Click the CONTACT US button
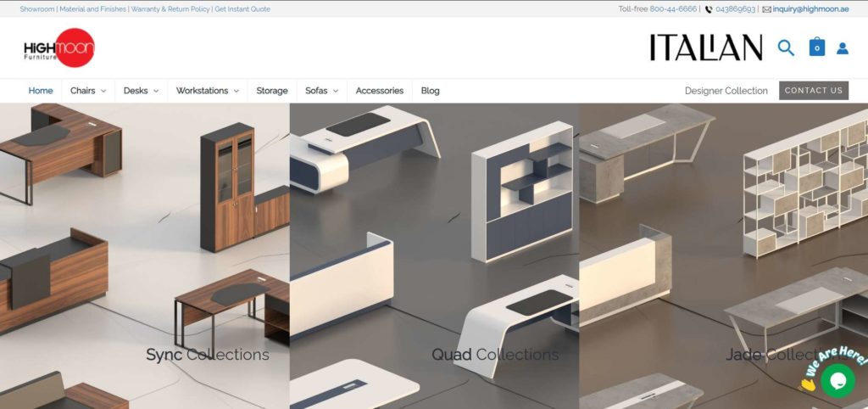 pos(814,90)
